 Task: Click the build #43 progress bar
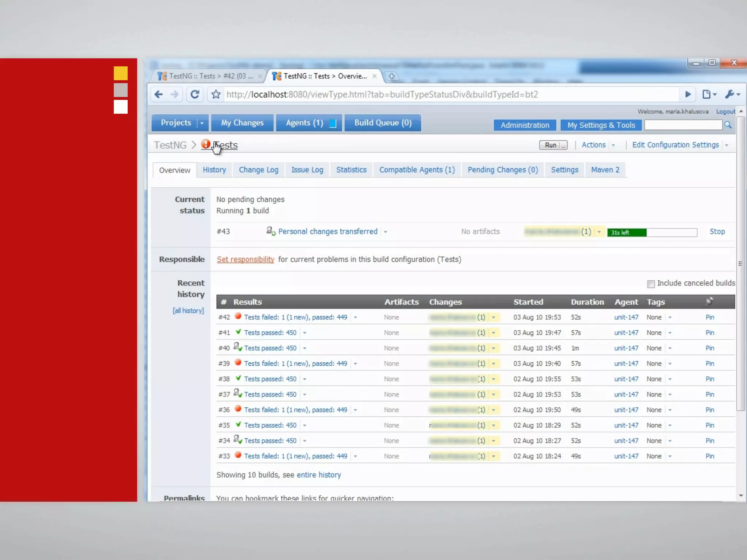point(652,232)
